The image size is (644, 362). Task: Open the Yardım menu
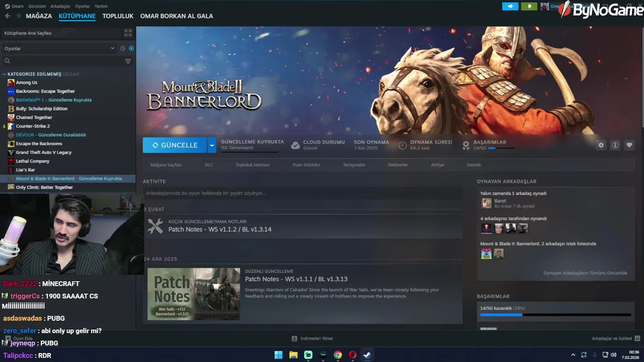point(101,6)
